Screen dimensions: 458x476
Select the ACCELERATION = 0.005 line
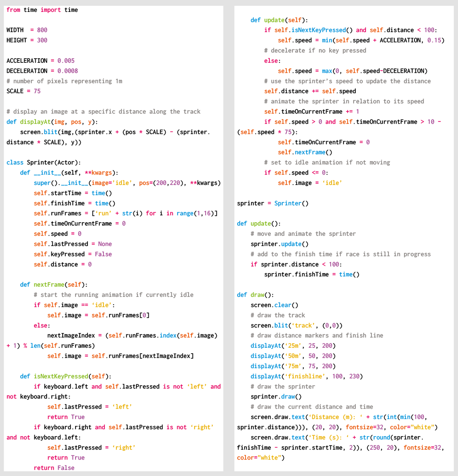coord(40,60)
